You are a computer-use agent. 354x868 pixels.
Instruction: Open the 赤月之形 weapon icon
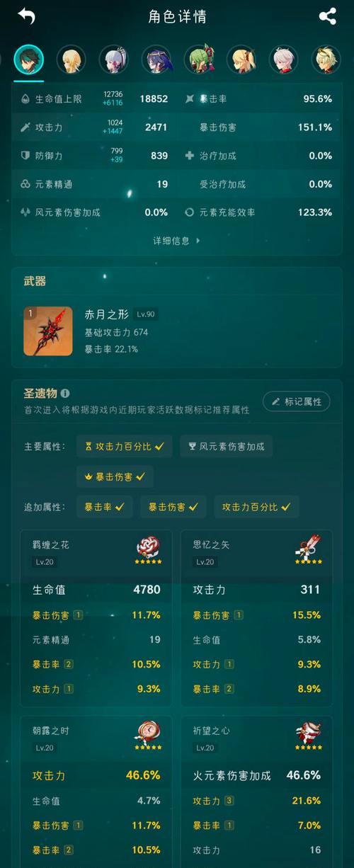pyautogui.click(x=48, y=331)
